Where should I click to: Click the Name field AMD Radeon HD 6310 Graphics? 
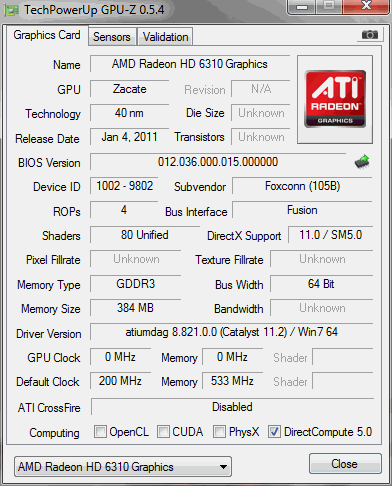pos(190,64)
